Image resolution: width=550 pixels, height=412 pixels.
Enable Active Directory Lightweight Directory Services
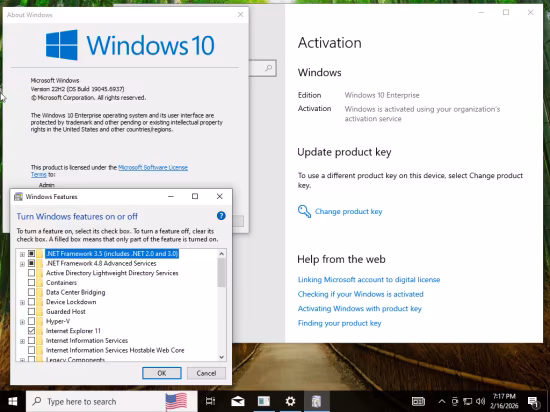click(x=31, y=272)
